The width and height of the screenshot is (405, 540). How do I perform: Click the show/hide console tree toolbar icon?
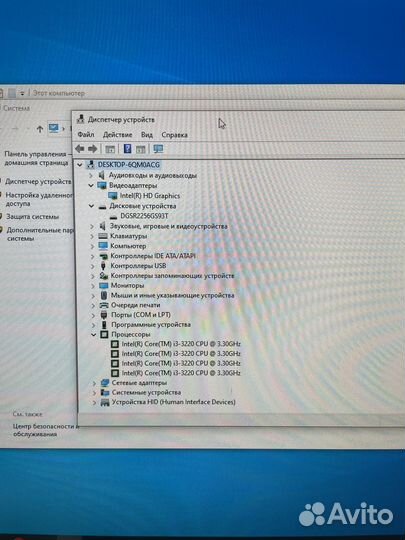(x=110, y=149)
